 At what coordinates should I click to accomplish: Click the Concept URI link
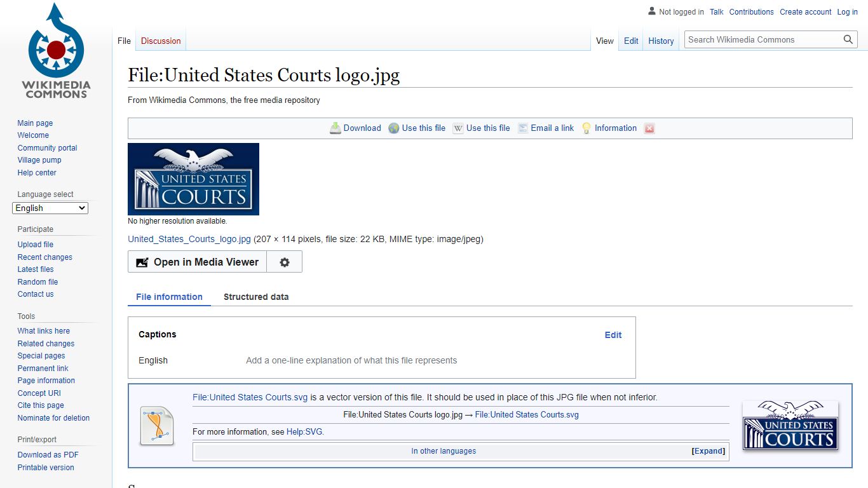point(39,393)
